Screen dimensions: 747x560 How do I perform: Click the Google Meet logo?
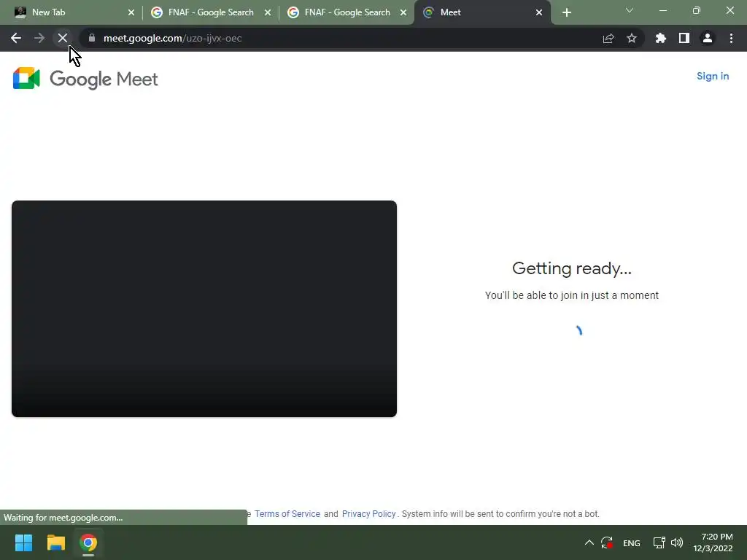[85, 79]
